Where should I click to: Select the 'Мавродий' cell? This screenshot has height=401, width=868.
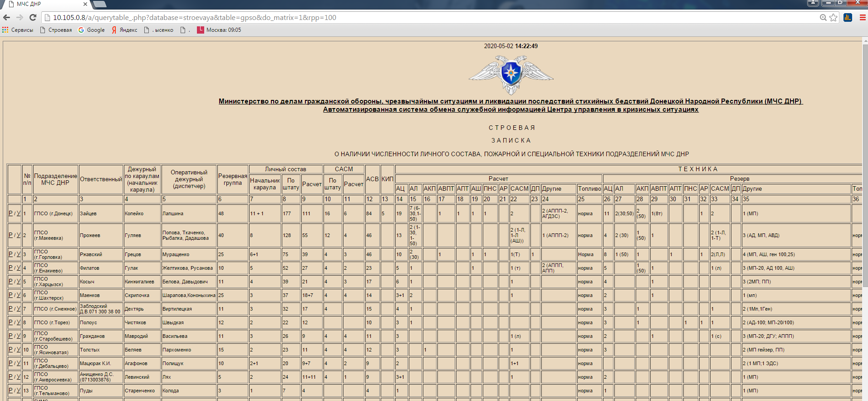coord(142,336)
